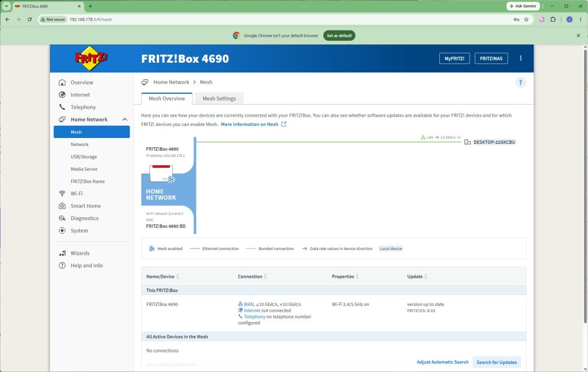
Task: Click the FRITZ!Box router image in mesh diagram
Action: 162,174
